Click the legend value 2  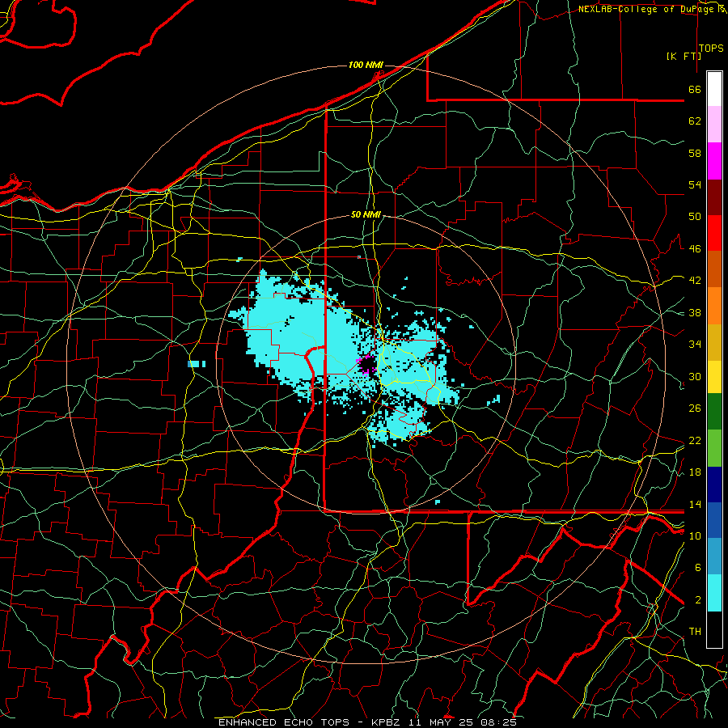coord(698,600)
